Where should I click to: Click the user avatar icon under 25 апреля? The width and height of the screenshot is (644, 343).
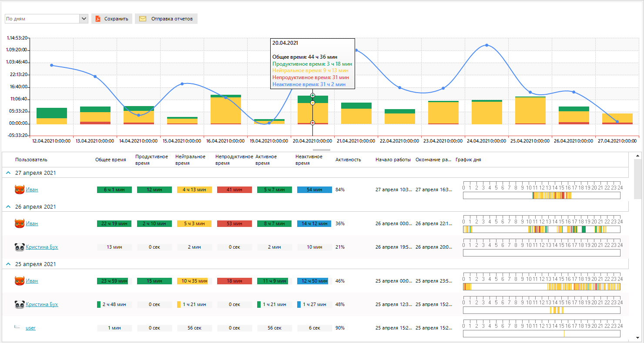click(17, 327)
